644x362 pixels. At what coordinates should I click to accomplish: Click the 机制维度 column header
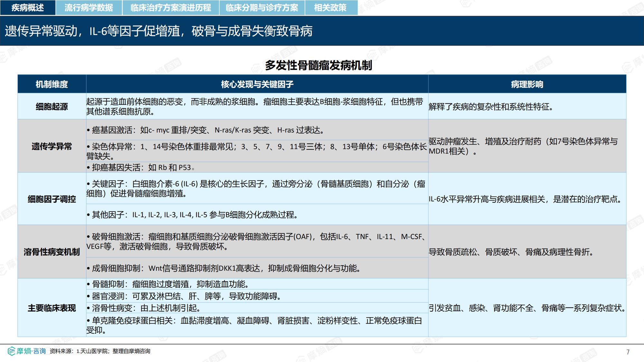pyautogui.click(x=52, y=84)
